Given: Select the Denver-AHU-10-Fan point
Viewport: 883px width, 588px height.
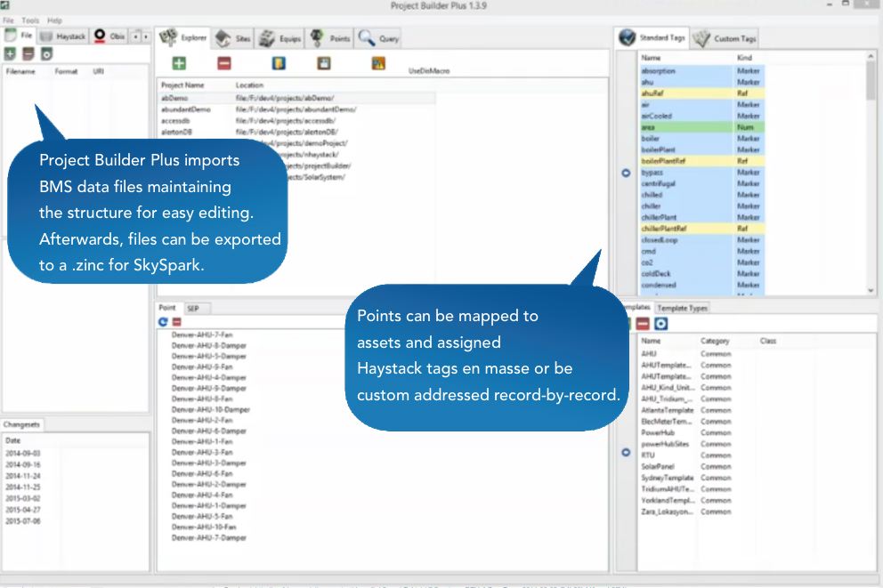Looking at the screenshot, I should (204, 528).
